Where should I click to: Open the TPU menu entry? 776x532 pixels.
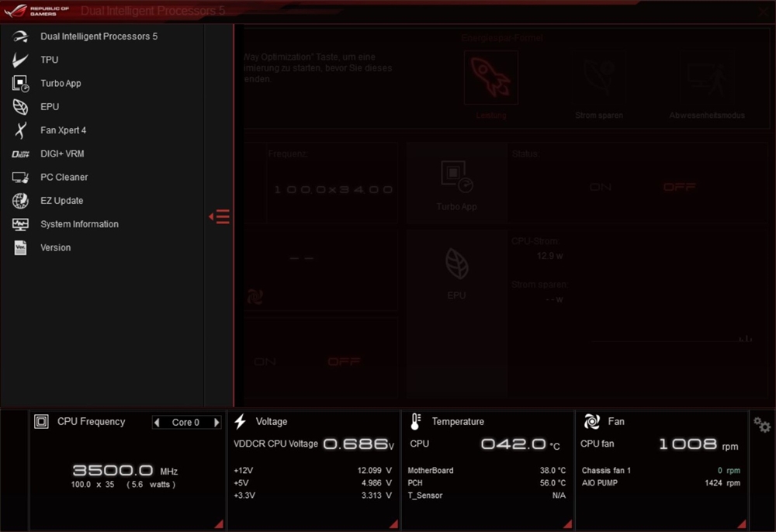click(50, 60)
